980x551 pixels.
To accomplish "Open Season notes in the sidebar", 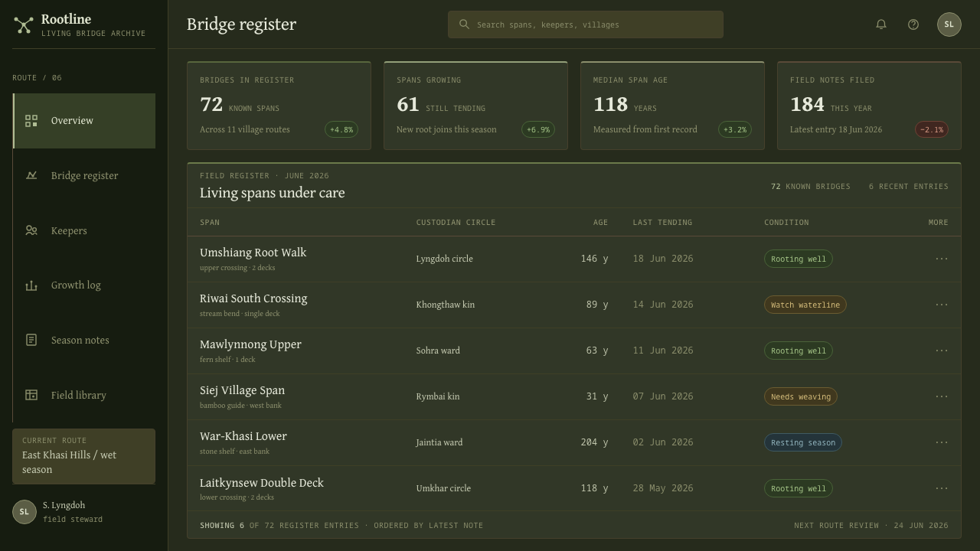I will pos(84,340).
